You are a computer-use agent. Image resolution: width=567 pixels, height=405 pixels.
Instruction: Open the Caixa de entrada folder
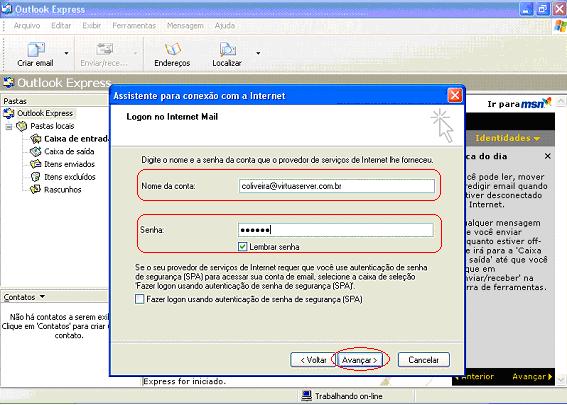(x=76, y=139)
